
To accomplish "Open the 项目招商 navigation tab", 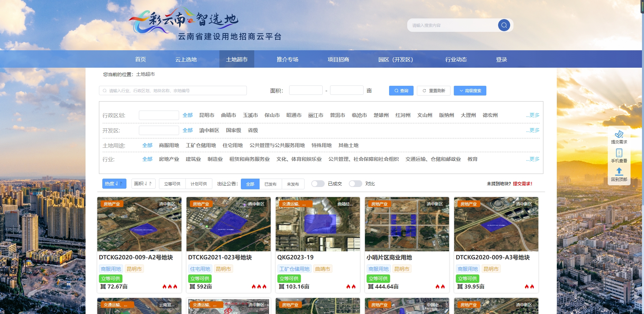I will pos(338,59).
